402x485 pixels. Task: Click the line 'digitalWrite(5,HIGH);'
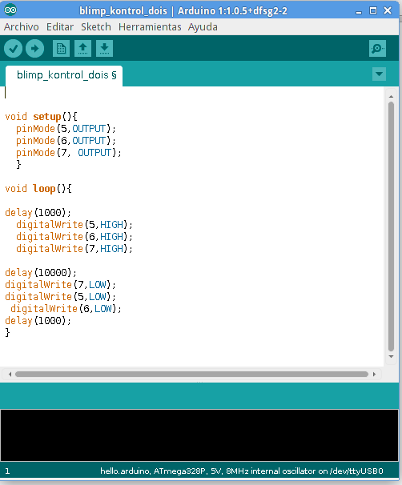(74, 225)
